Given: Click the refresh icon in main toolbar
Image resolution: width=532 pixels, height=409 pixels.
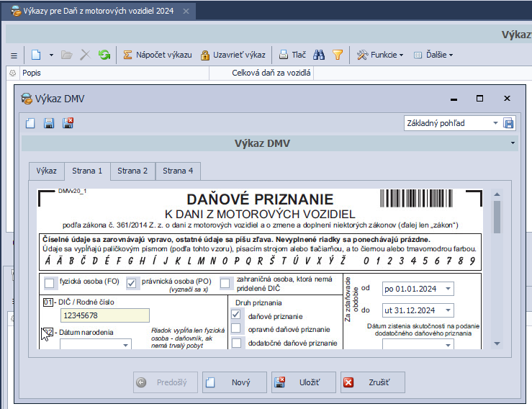Looking at the screenshot, I should point(104,55).
